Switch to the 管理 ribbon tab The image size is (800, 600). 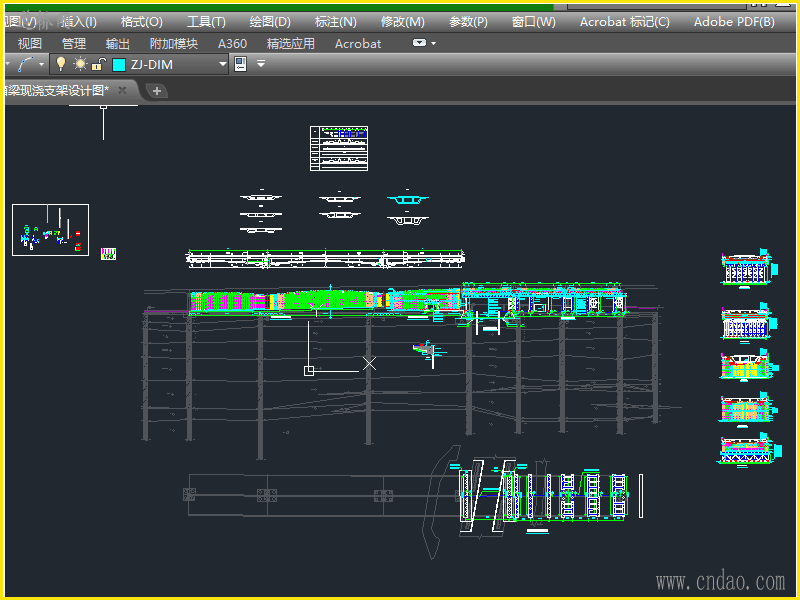pyautogui.click(x=73, y=43)
